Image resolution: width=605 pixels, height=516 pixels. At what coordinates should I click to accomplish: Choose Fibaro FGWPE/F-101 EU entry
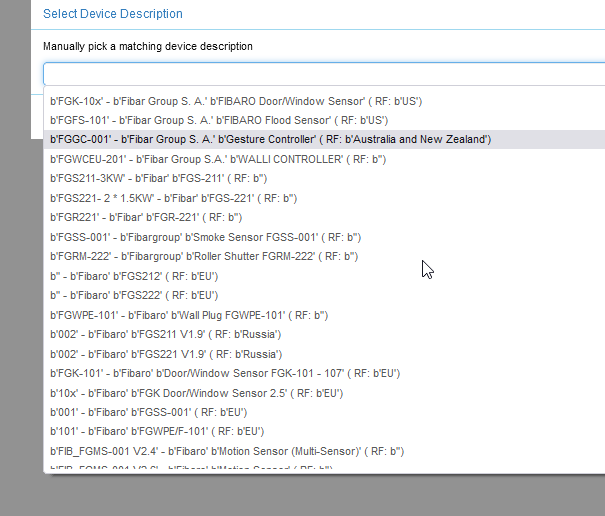(155, 432)
